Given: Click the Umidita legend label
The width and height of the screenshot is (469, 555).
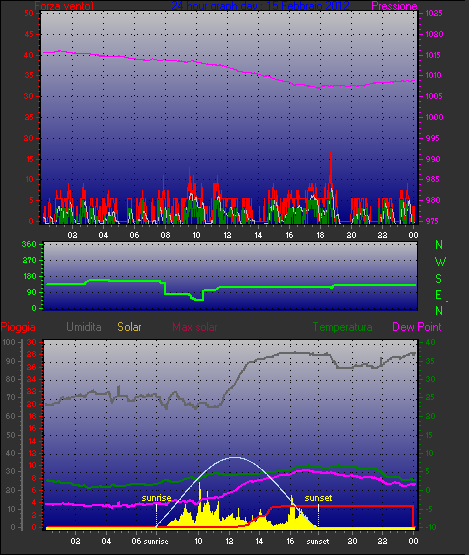Looking at the screenshot, I should click(x=84, y=327).
